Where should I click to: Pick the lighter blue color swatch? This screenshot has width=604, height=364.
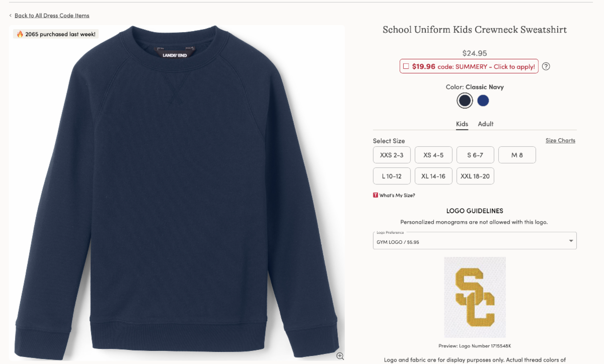483,101
